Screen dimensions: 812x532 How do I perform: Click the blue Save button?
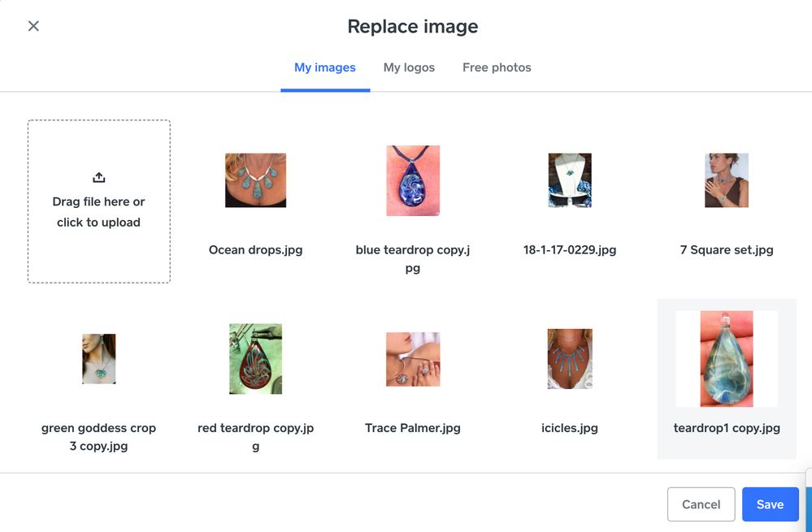(770, 504)
